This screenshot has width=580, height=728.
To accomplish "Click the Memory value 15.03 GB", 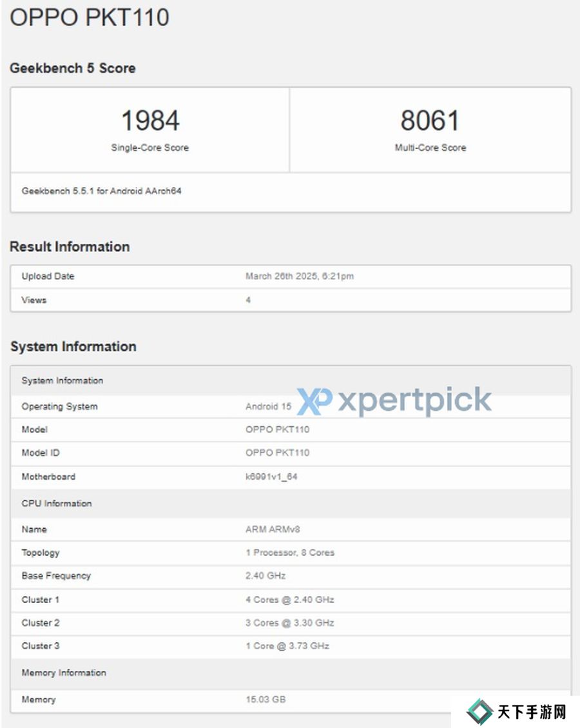I will point(266,699).
